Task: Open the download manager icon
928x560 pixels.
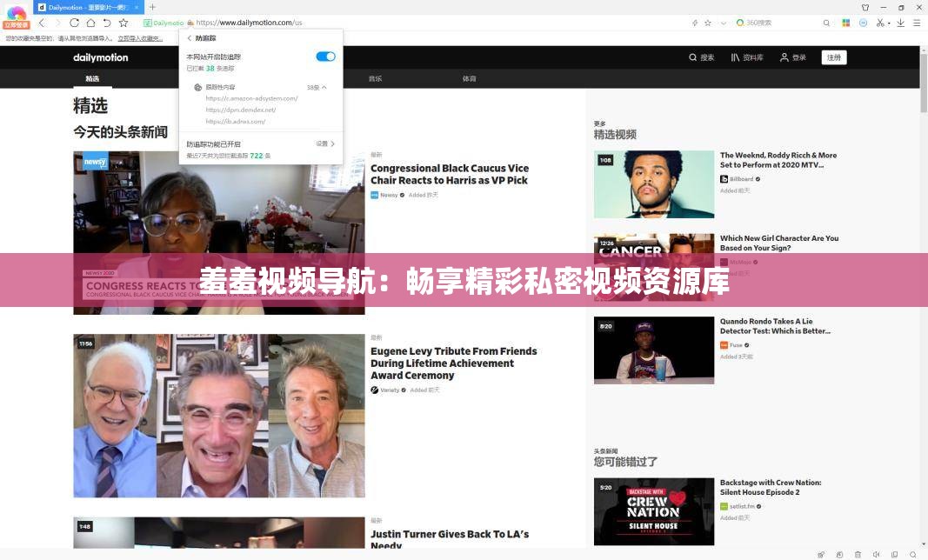Action: (x=900, y=23)
